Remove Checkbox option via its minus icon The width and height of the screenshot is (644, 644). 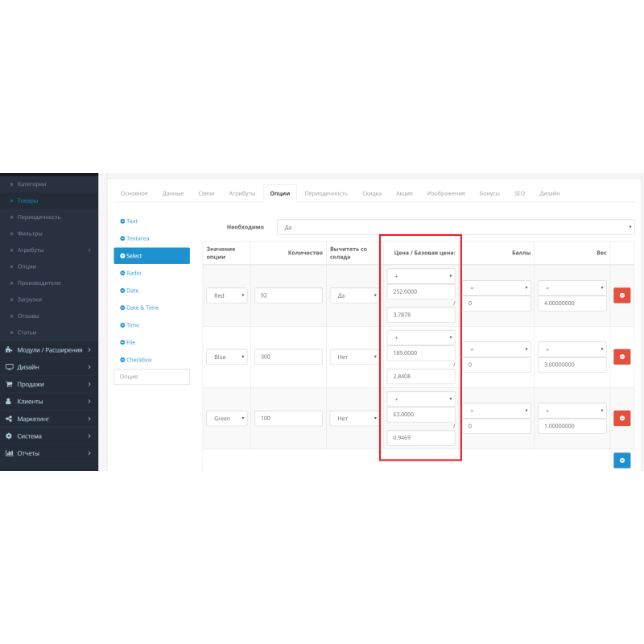coord(122,360)
